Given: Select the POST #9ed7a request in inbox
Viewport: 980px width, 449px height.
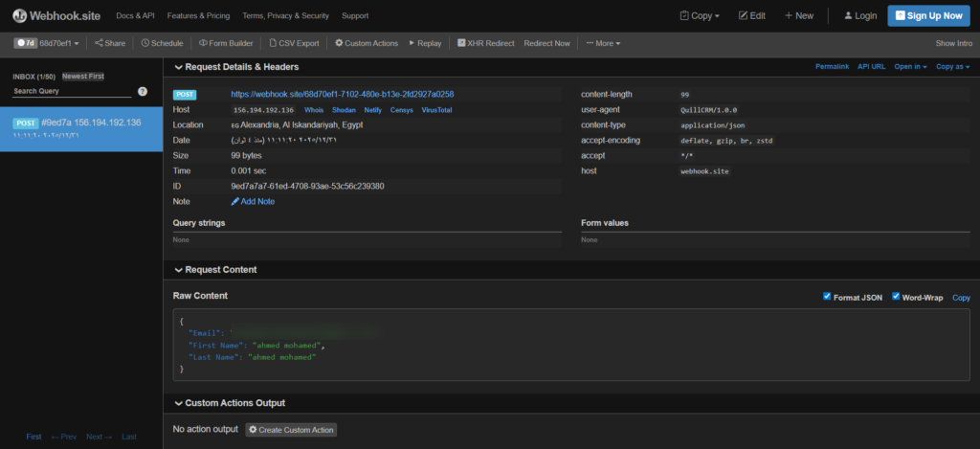Looking at the screenshot, I should pos(81,128).
